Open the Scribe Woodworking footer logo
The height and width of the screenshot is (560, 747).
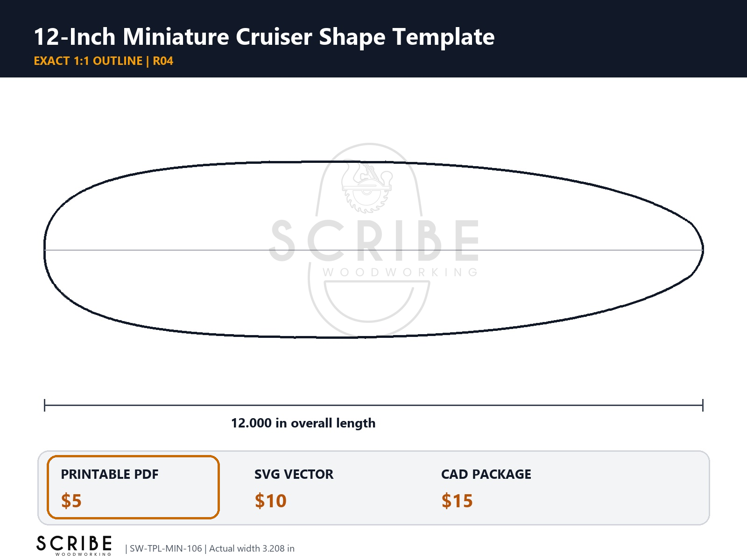click(x=74, y=546)
